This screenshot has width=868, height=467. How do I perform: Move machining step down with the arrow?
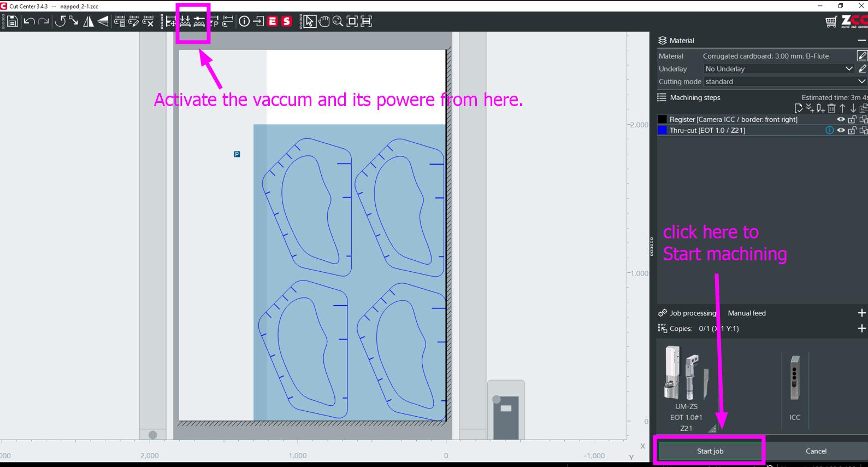tap(853, 108)
